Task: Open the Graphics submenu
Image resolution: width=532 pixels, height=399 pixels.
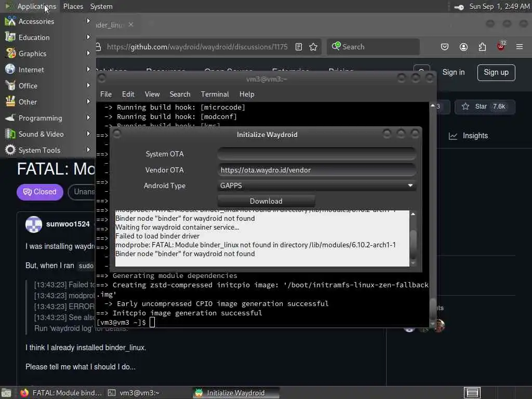Action: (x=47, y=54)
